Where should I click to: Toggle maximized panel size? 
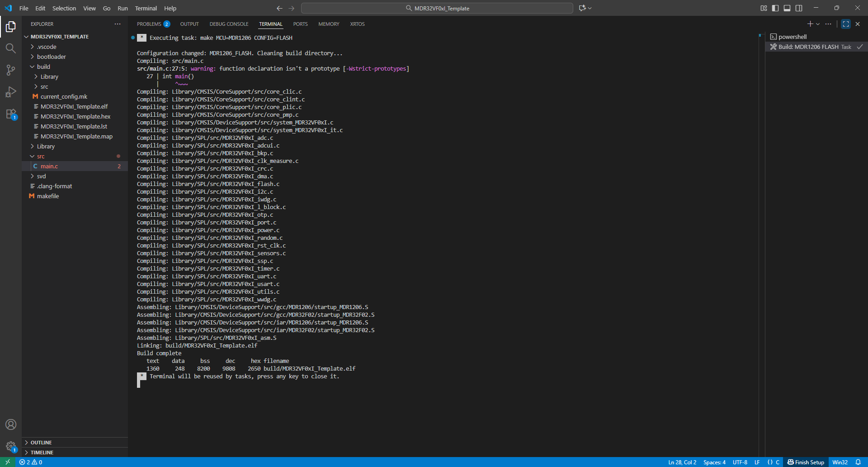[846, 24]
